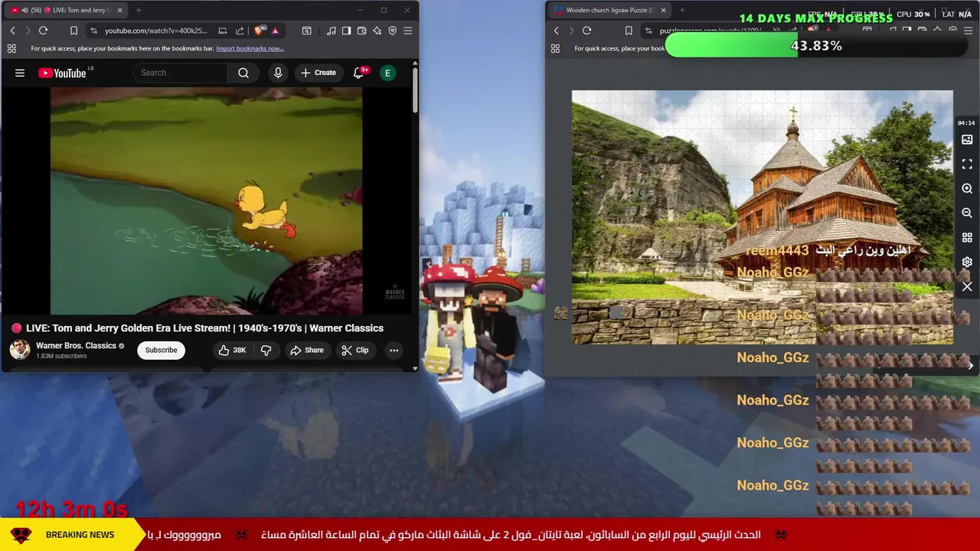This screenshot has width=980, height=551.
Task: Select the LIVE: Tom and Jerry tab
Action: click(x=65, y=10)
